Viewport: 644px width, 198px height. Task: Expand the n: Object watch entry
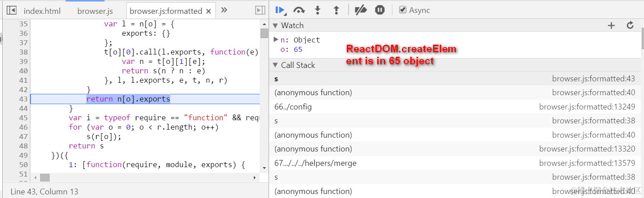coord(276,39)
